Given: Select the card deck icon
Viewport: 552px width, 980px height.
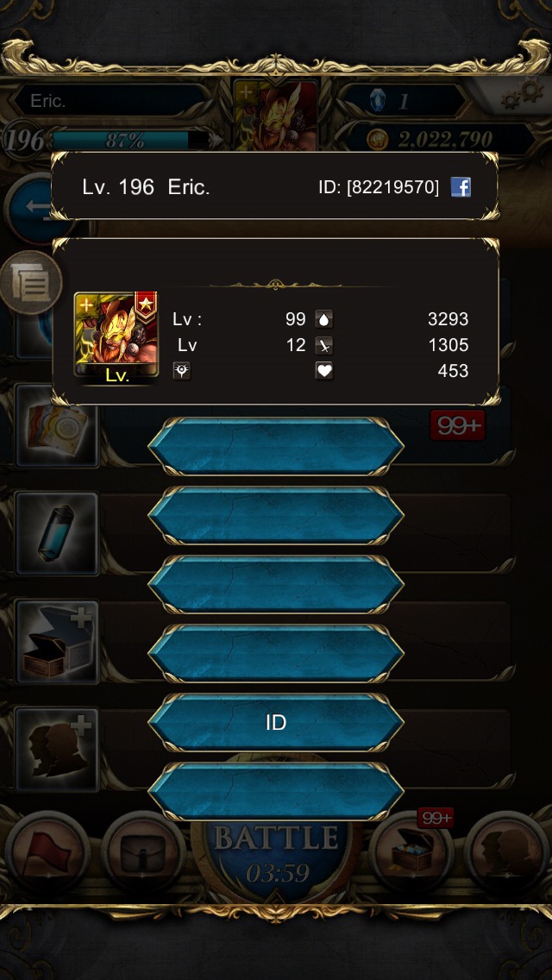Looking at the screenshot, I should coord(57,426).
